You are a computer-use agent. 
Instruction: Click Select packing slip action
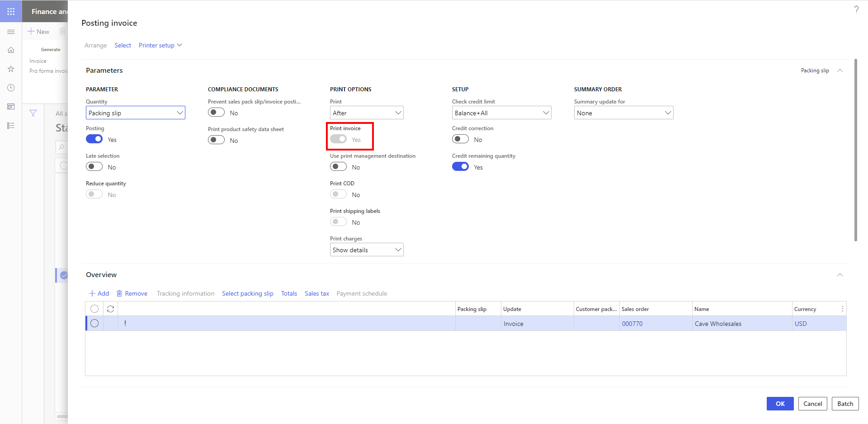coord(248,293)
